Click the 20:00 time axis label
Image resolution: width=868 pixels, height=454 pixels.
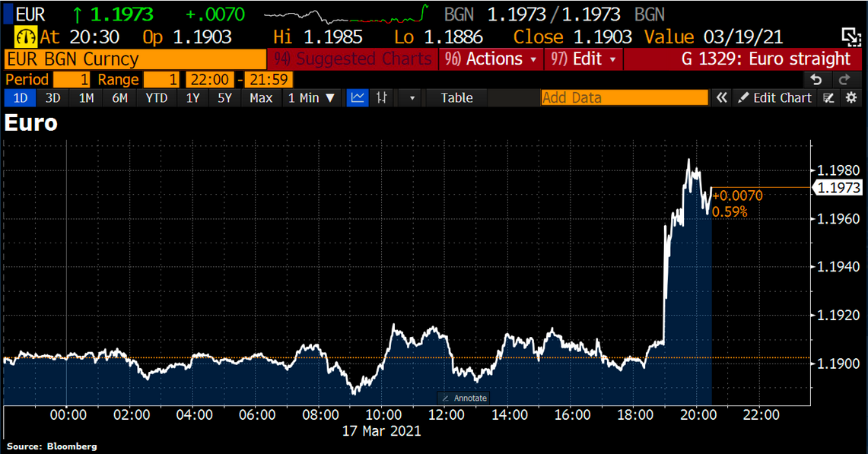698,414
